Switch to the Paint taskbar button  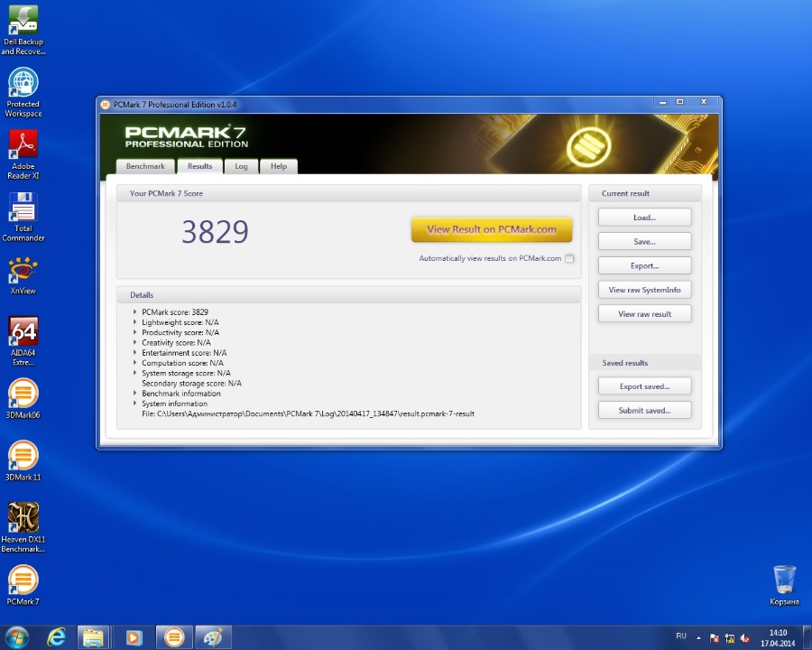point(213,637)
